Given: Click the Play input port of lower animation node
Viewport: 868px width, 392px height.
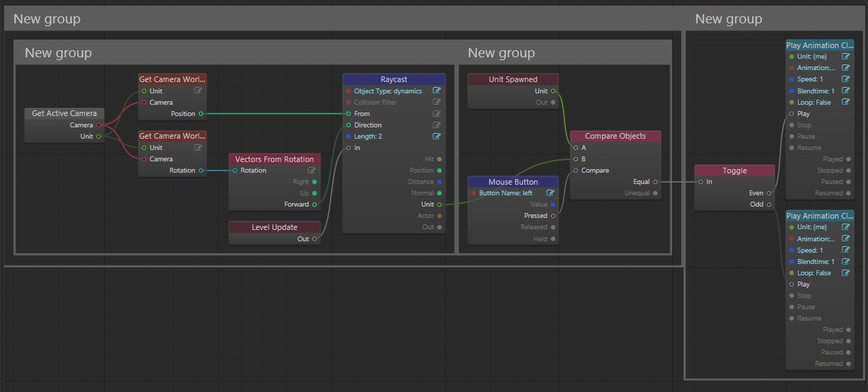Looking at the screenshot, I should pos(792,284).
